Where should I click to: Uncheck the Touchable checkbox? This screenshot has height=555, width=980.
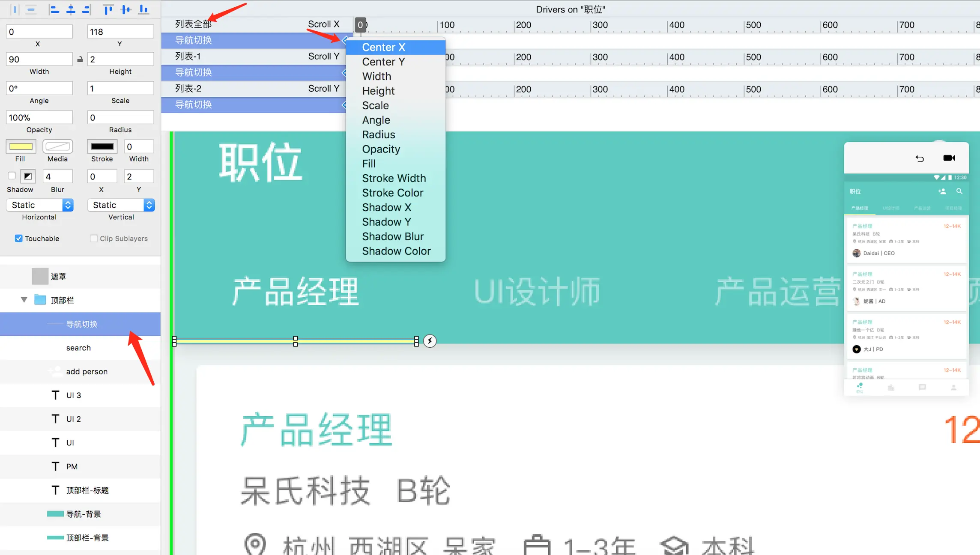click(x=19, y=239)
